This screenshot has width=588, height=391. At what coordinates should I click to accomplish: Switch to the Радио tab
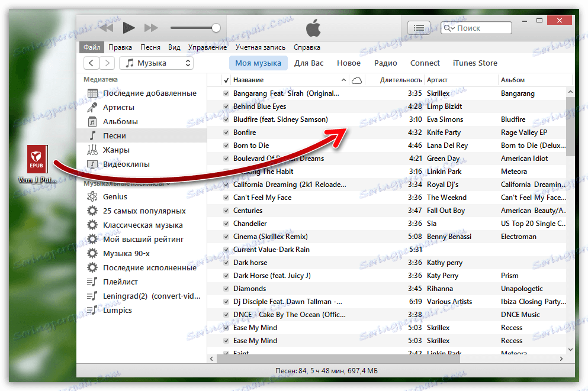tap(385, 63)
